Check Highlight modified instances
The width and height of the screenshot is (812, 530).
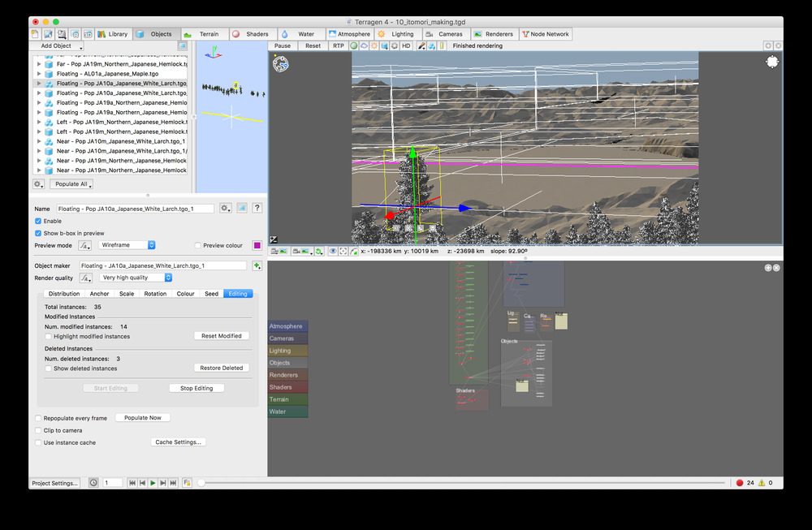coord(48,337)
